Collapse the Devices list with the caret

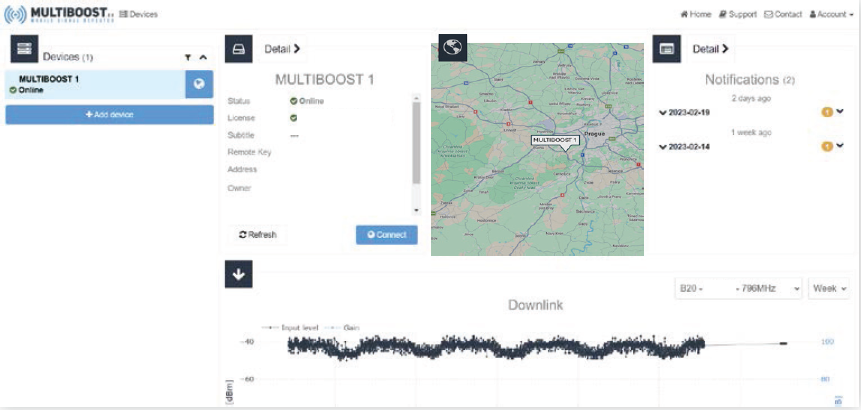203,57
